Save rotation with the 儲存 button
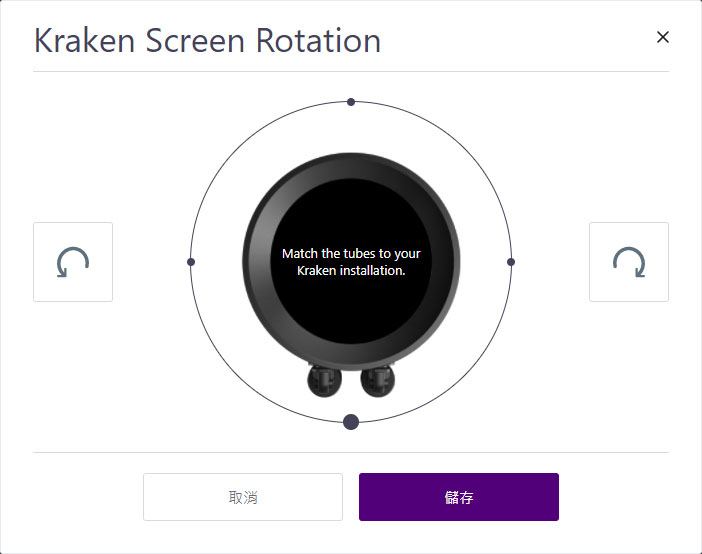The height and width of the screenshot is (554, 702). point(458,497)
